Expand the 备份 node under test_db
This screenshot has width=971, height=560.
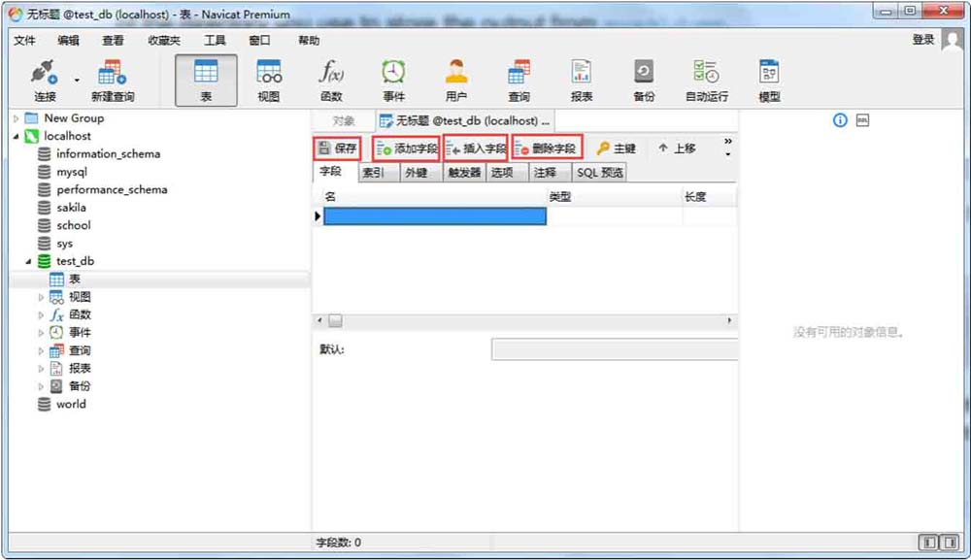pyautogui.click(x=41, y=386)
